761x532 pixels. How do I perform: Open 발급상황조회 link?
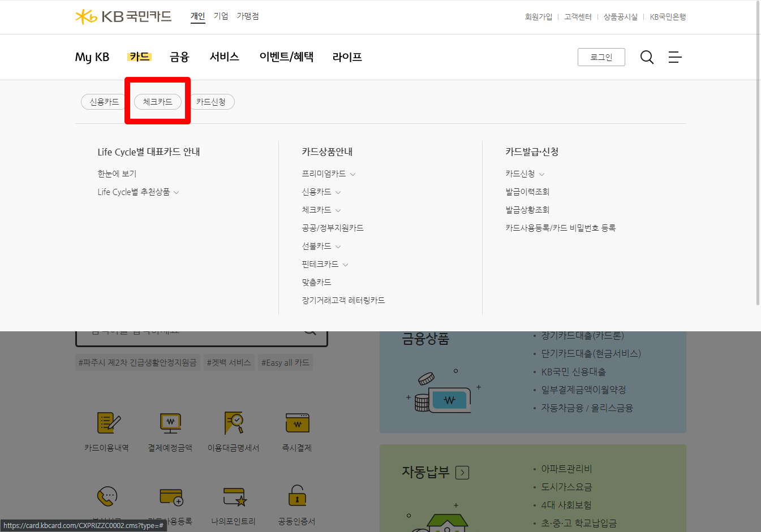pyautogui.click(x=527, y=210)
